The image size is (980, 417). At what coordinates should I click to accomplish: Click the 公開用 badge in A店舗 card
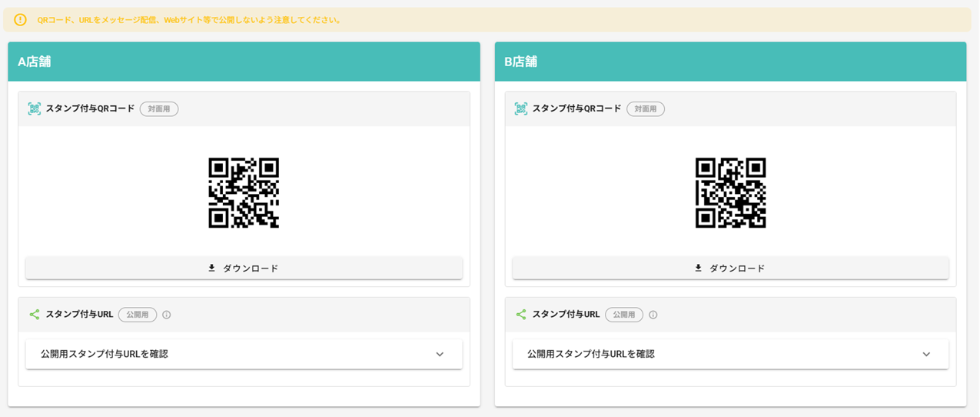138,315
